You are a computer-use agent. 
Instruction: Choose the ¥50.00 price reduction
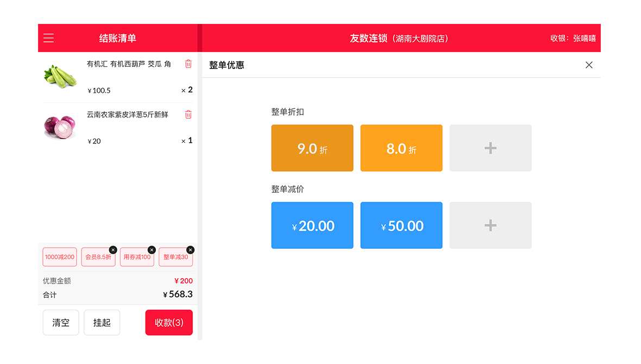(401, 225)
